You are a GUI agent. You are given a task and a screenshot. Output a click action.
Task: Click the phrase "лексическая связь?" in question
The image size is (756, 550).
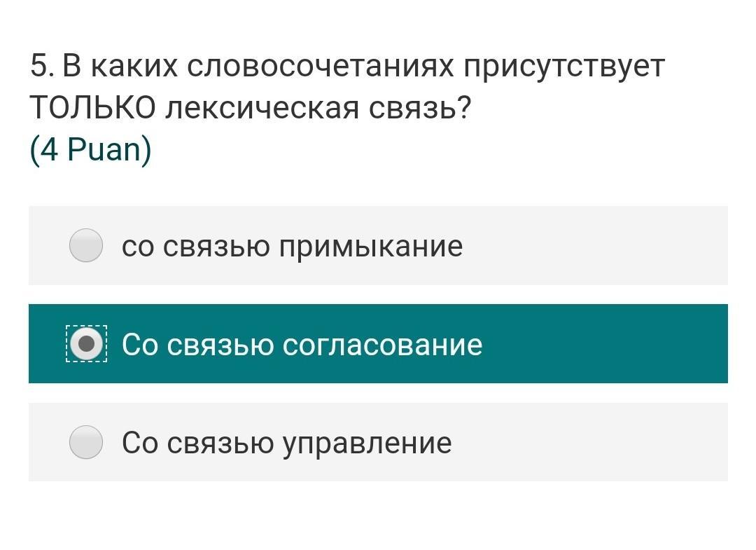click(318, 108)
